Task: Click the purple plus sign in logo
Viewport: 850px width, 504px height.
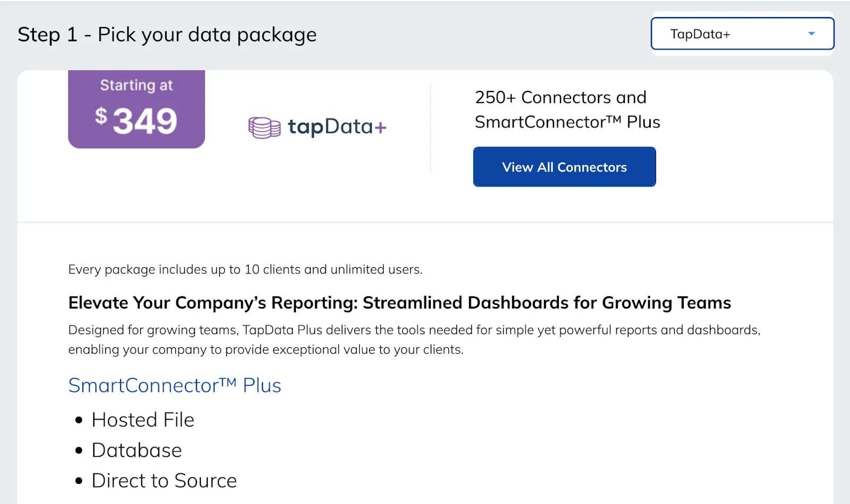Action: [380, 128]
